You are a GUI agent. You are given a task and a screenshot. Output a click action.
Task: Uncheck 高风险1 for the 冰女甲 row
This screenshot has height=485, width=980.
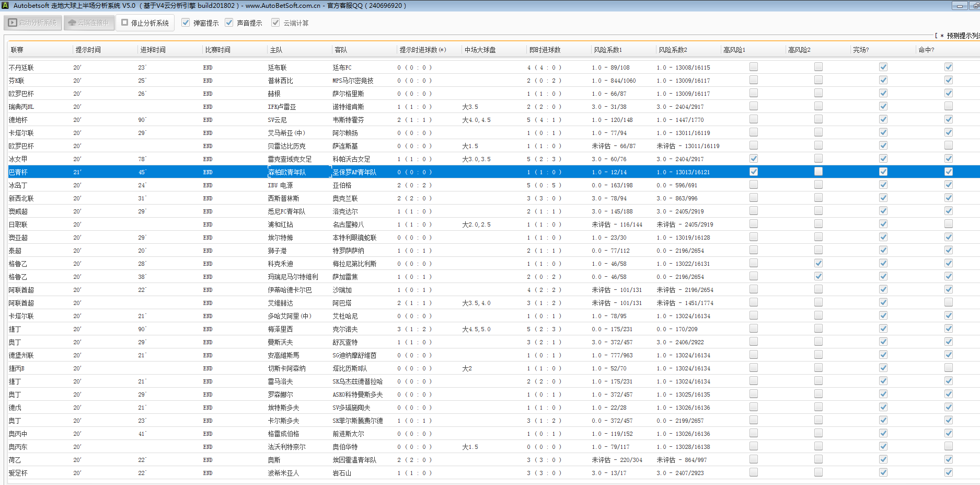tap(753, 159)
